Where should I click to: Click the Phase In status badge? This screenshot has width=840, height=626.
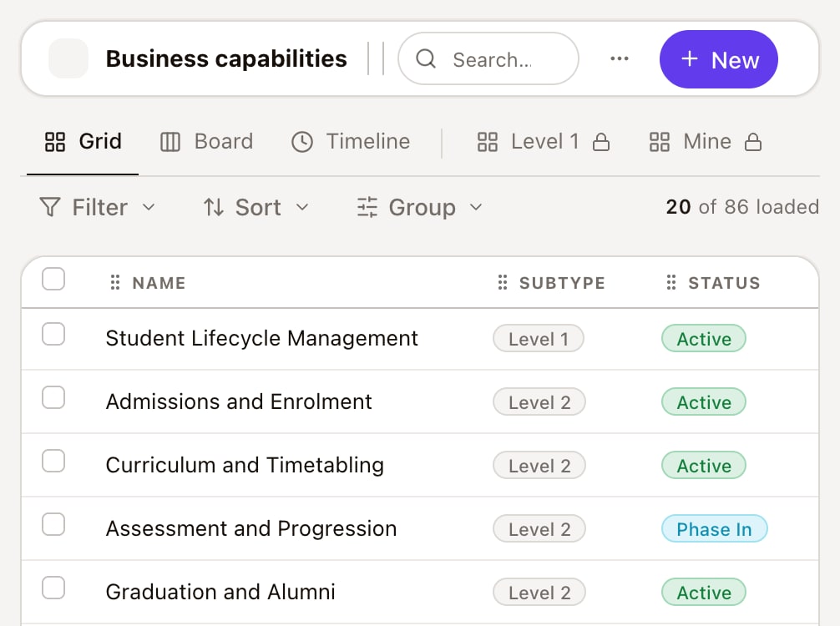coord(715,528)
